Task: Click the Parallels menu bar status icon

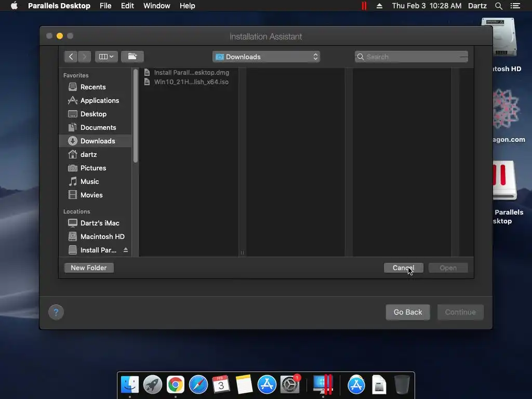Action: pyautogui.click(x=364, y=6)
